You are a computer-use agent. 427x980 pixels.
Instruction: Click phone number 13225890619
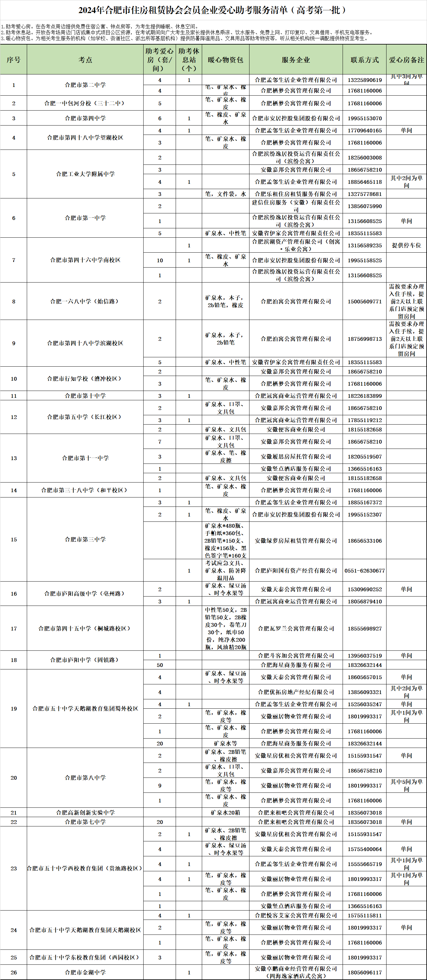tap(365, 80)
